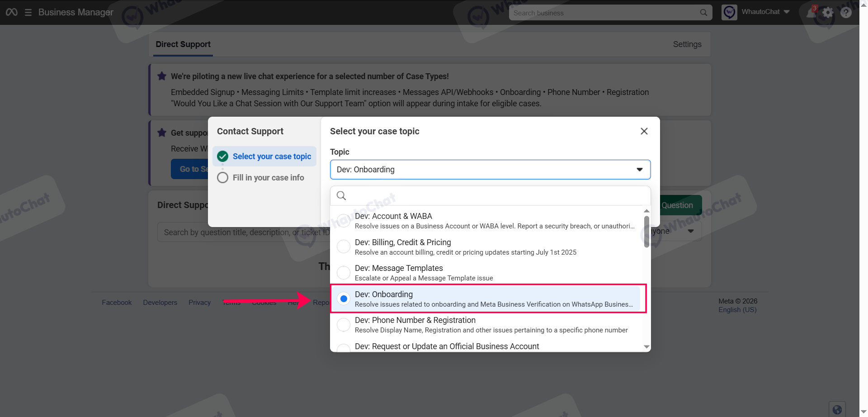
Task: Open the hamburger menu next to Business Manager
Action: 28,12
